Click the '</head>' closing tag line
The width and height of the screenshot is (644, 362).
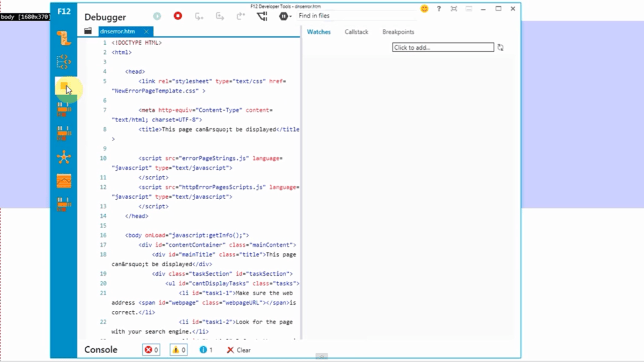[x=136, y=216]
